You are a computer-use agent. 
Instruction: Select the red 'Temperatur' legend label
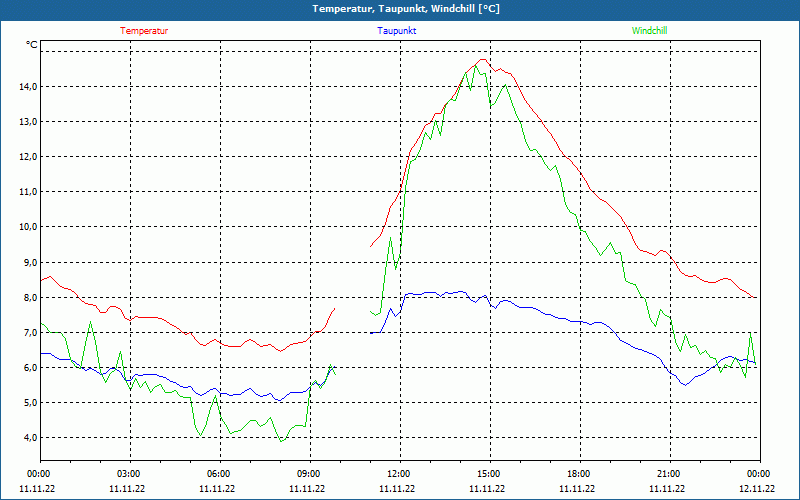(144, 31)
